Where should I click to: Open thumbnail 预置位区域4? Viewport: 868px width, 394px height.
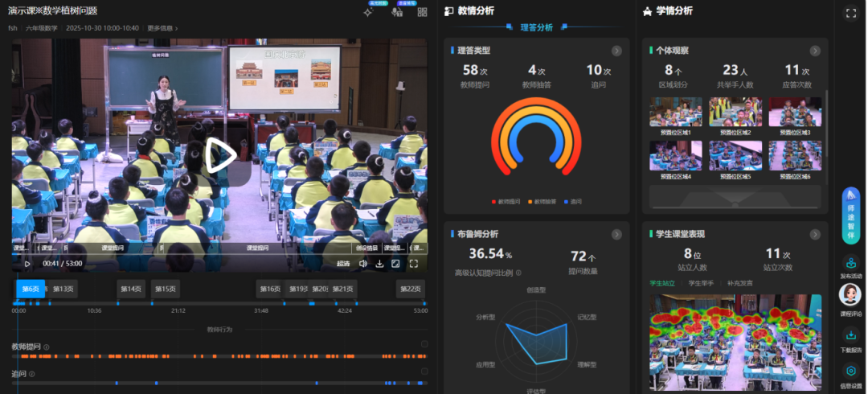[x=675, y=156]
